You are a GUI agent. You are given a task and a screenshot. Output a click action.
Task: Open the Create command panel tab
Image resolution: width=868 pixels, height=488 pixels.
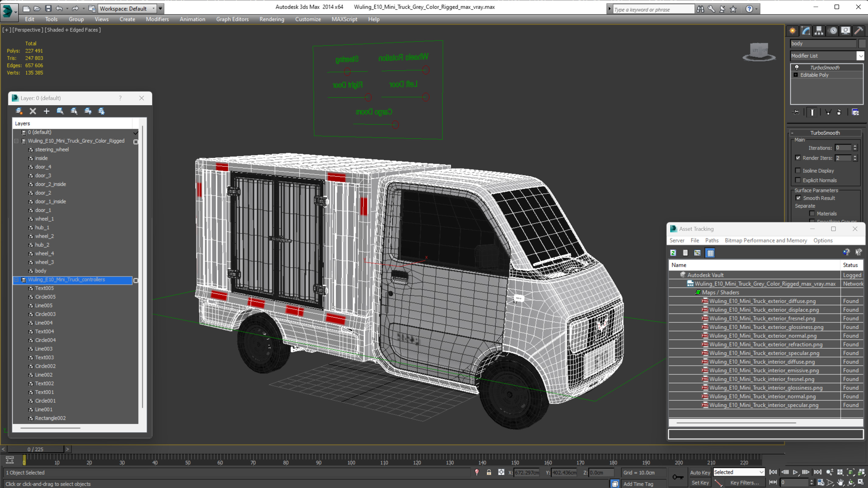(793, 31)
